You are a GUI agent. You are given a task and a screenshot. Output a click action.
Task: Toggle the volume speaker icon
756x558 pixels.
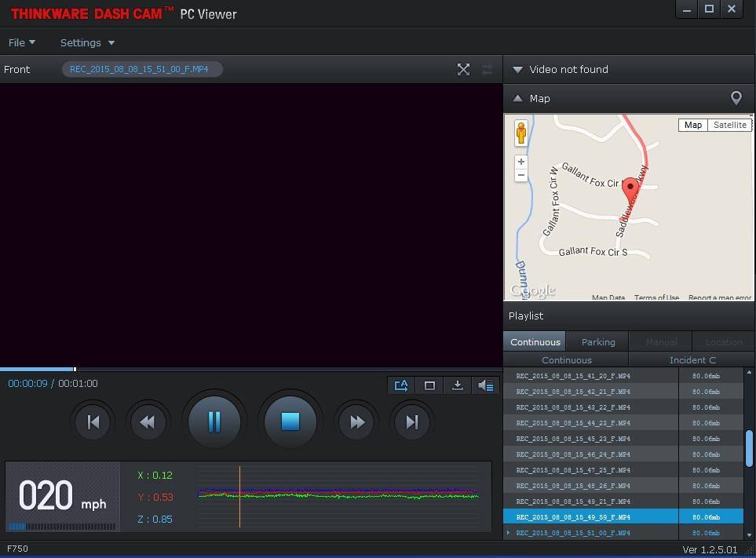[x=486, y=385]
